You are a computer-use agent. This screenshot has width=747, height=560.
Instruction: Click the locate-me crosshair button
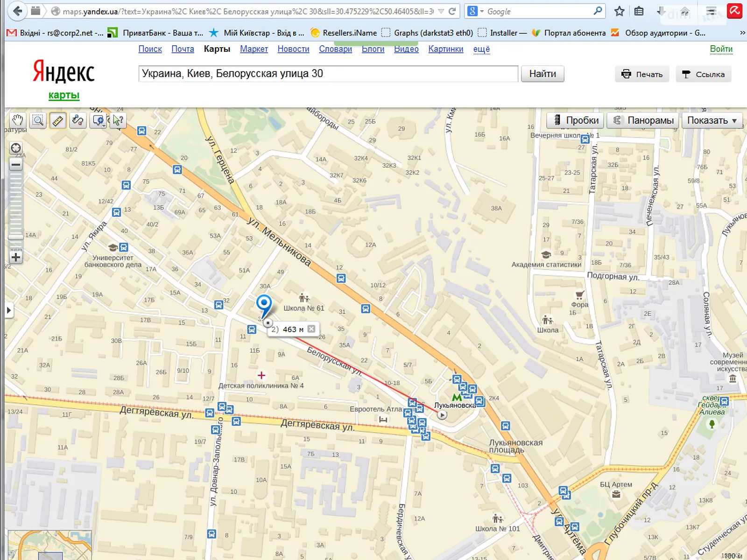[16, 148]
